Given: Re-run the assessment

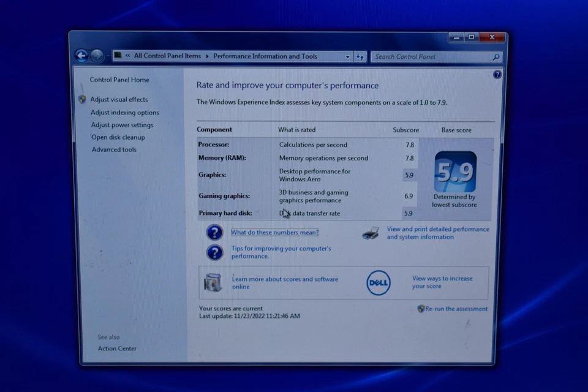Looking at the screenshot, I should tap(456, 309).
